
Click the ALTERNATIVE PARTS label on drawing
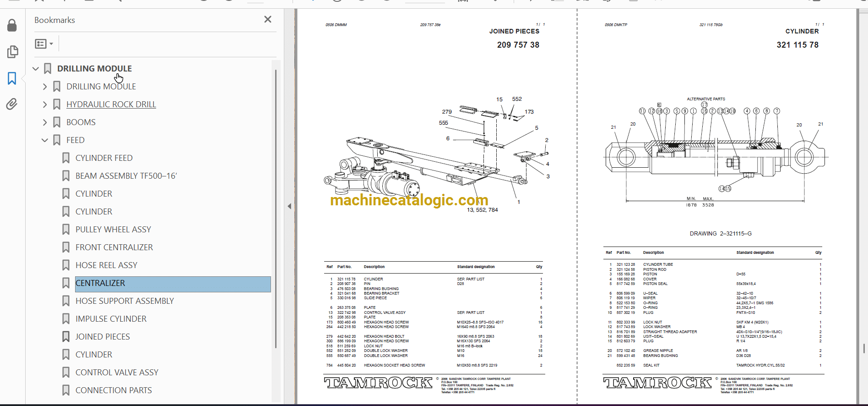point(706,99)
